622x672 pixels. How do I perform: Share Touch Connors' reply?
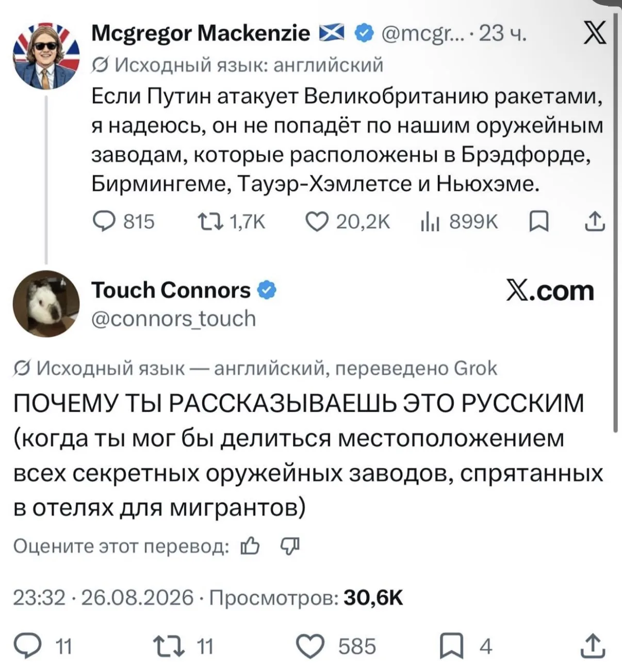[x=593, y=646]
